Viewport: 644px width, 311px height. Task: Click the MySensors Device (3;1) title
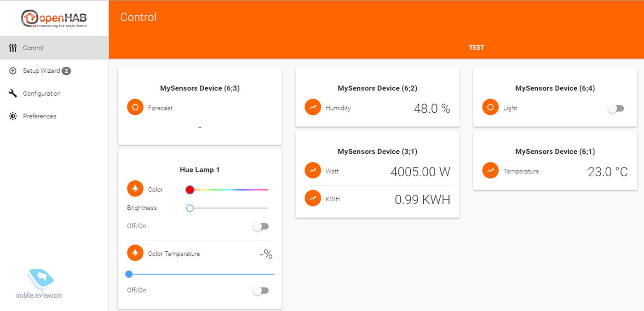click(377, 151)
